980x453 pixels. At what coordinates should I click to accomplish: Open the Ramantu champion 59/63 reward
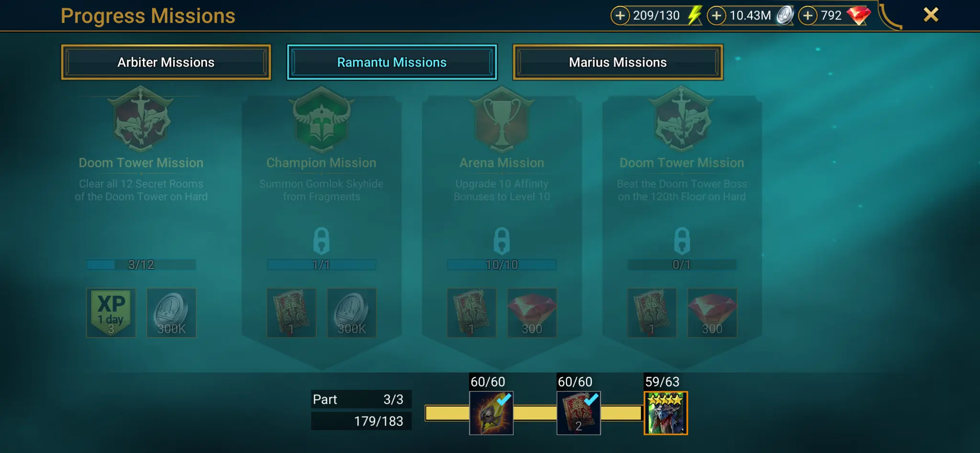click(666, 413)
